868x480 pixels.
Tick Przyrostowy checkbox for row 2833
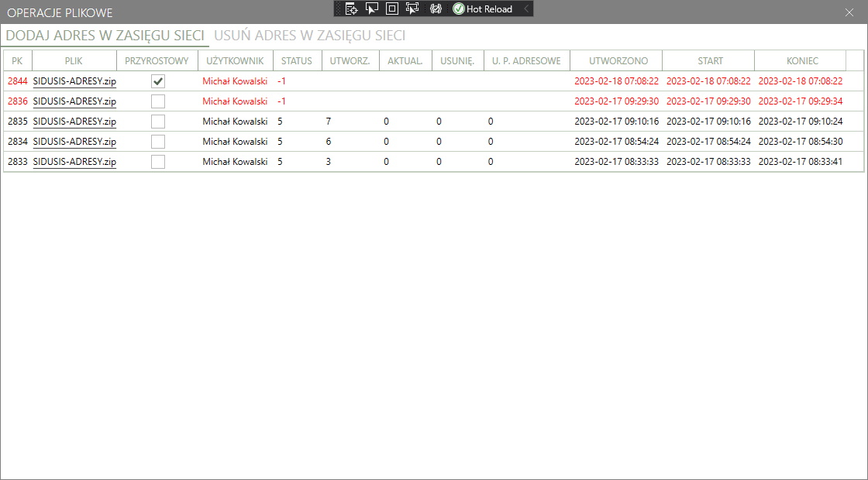click(x=158, y=161)
